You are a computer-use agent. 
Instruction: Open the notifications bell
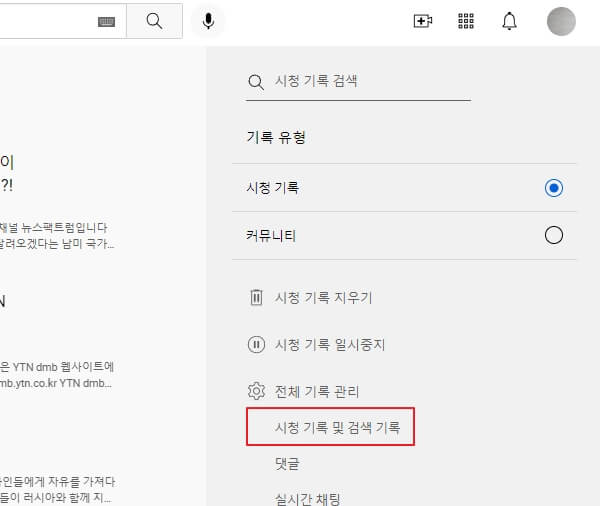[509, 21]
